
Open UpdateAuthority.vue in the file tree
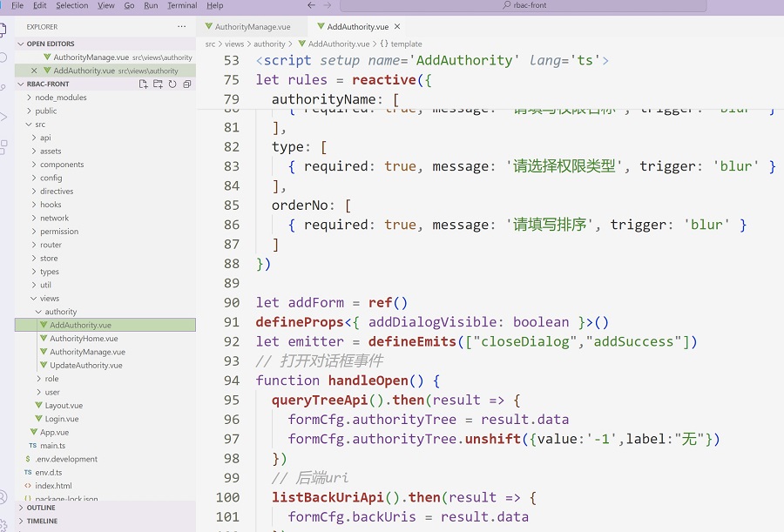(85, 366)
